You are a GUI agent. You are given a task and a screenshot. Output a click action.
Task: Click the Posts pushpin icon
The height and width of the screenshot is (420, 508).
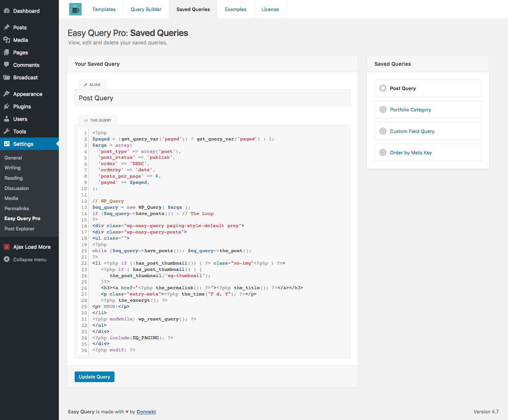tap(7, 28)
